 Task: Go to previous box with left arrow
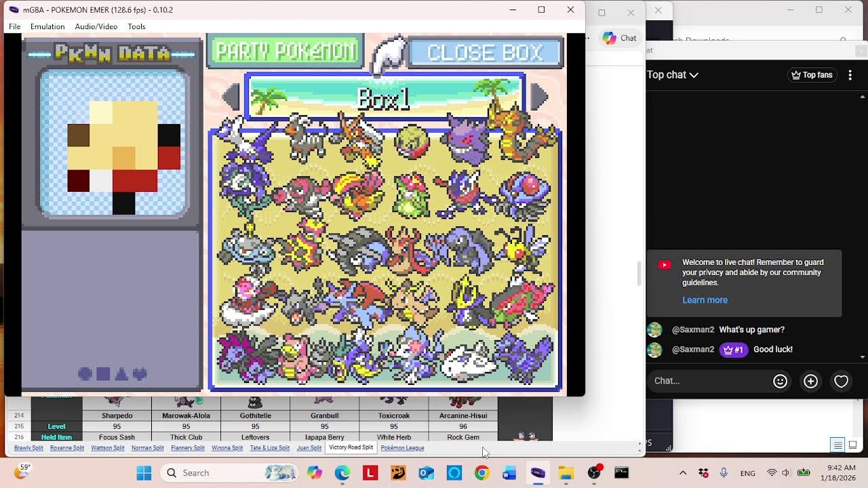231,98
